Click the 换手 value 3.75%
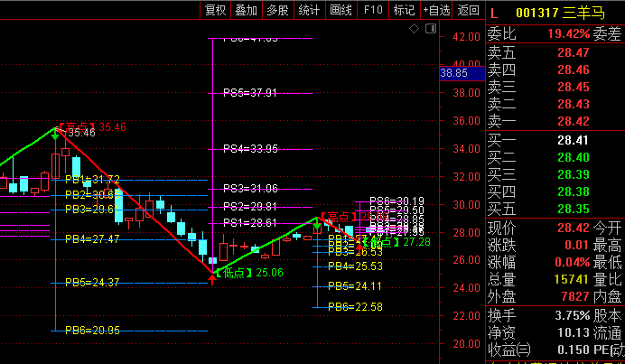This screenshot has width=625, height=364. point(573,315)
